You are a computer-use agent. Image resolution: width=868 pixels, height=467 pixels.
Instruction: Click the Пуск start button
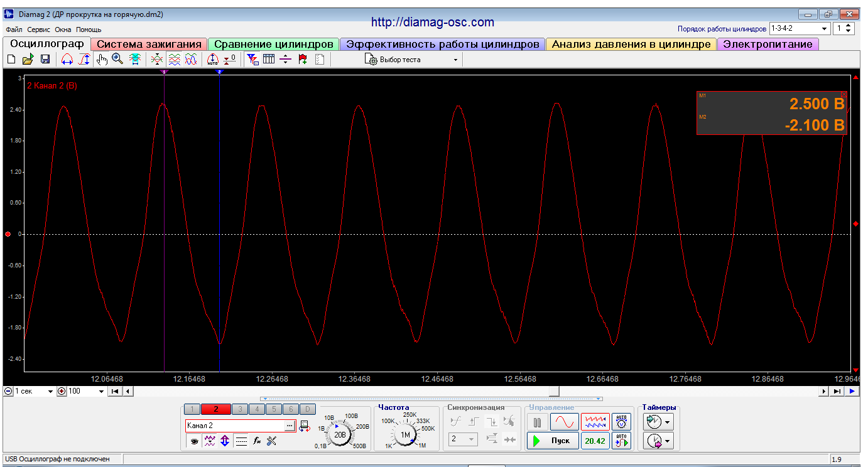(x=553, y=441)
